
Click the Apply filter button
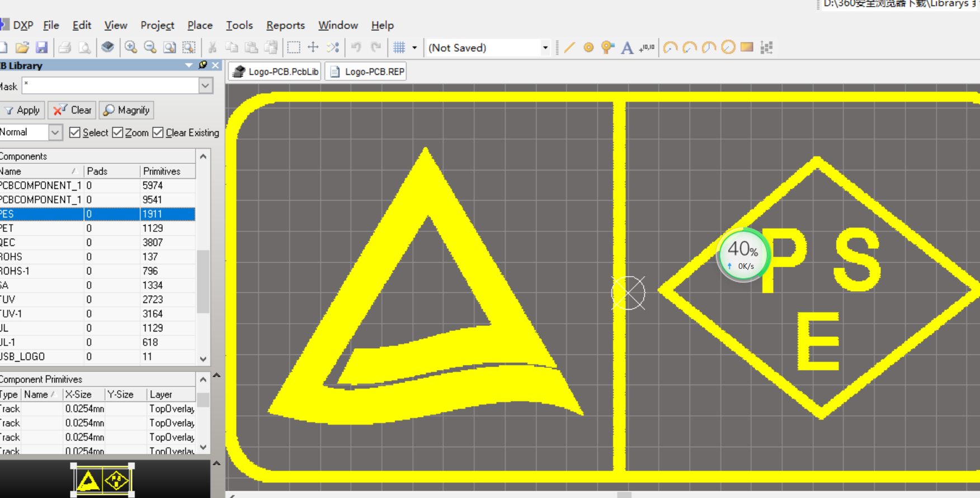point(22,110)
